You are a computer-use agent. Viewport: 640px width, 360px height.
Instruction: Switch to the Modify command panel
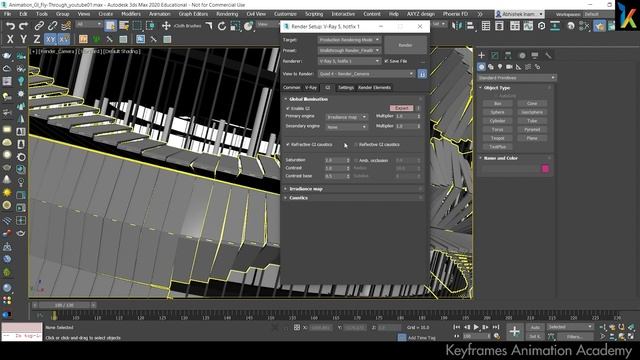pyautogui.click(x=495, y=55)
